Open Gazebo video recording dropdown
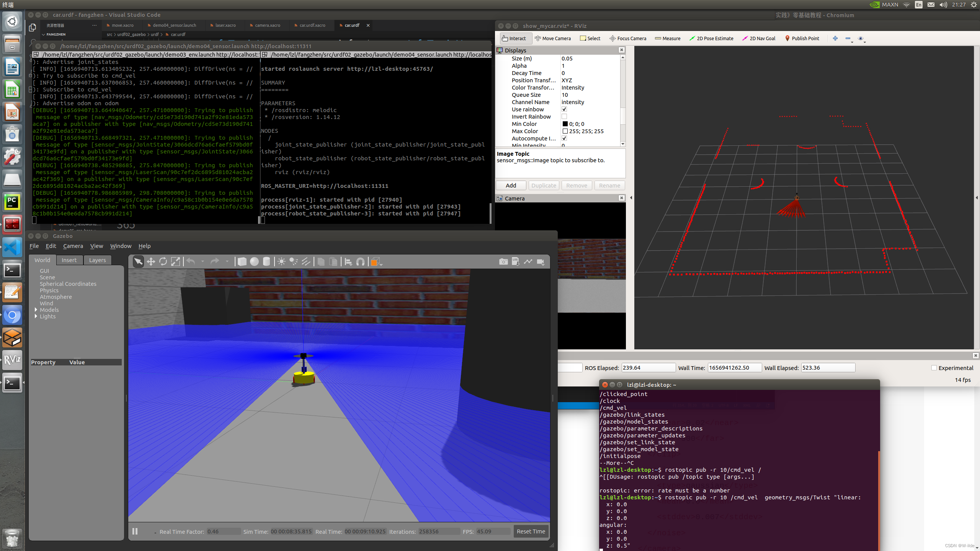 click(x=541, y=262)
